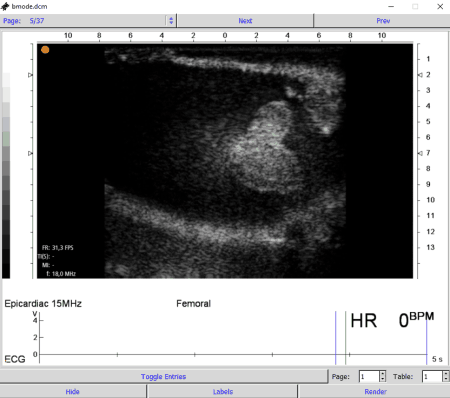450x398 pixels.
Task: Decrease the Table stepper value
Action: pos(446,379)
